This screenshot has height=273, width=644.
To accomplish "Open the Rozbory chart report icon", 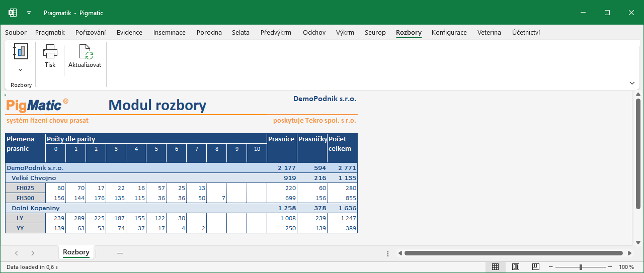I will (x=21, y=51).
